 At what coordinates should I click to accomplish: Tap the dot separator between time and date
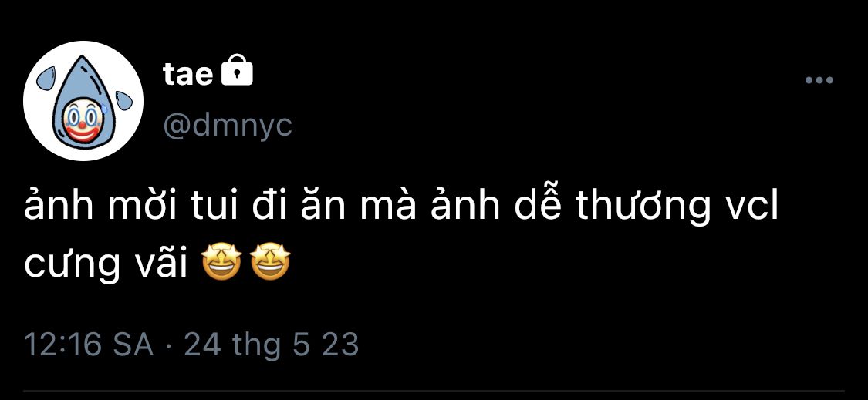pyautogui.click(x=169, y=346)
